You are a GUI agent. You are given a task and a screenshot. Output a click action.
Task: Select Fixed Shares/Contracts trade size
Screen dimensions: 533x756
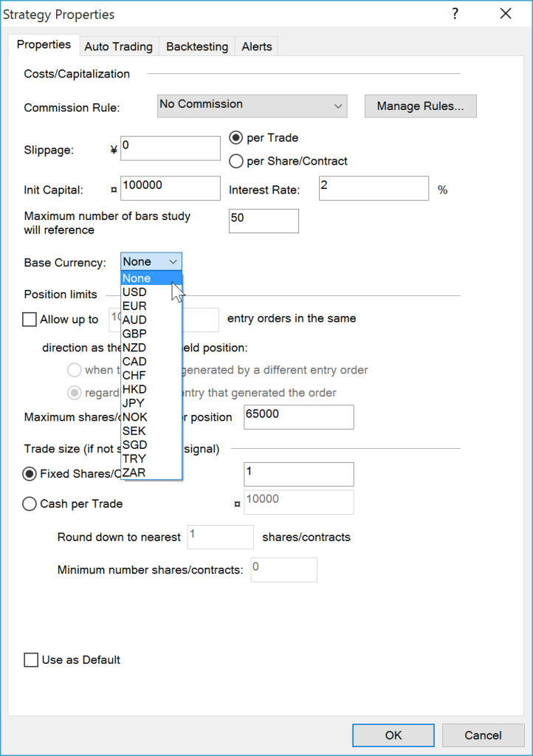[30, 474]
